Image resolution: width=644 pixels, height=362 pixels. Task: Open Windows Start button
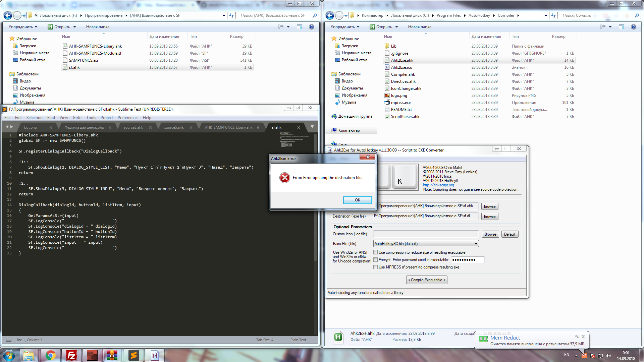coord(9,355)
